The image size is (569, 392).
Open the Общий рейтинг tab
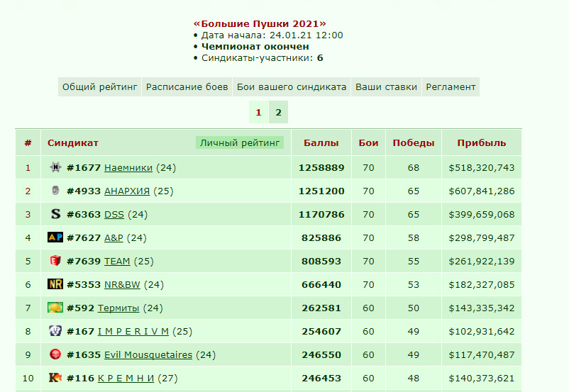(100, 87)
